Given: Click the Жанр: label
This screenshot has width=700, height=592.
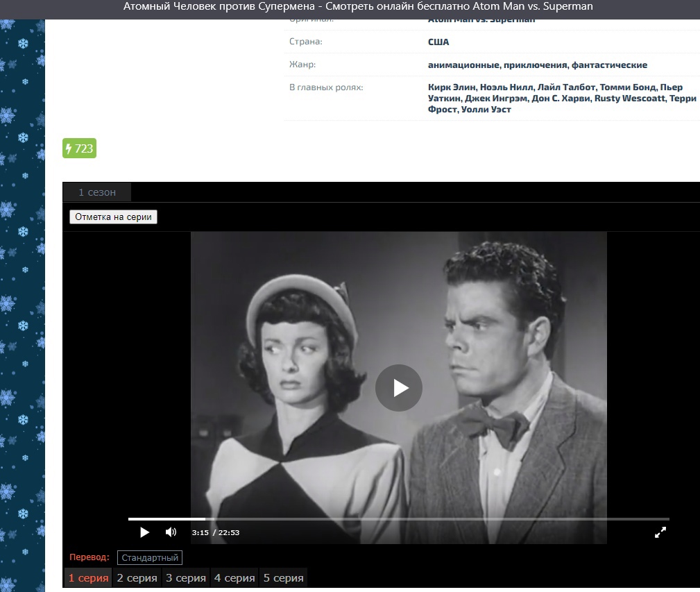Looking at the screenshot, I should click(x=302, y=65).
